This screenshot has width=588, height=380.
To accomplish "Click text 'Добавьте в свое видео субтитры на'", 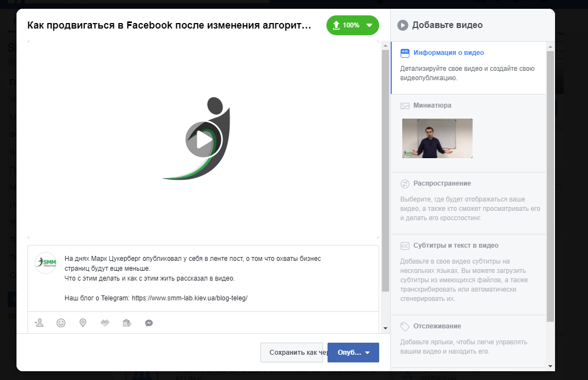I will pyautogui.click(x=454, y=261).
